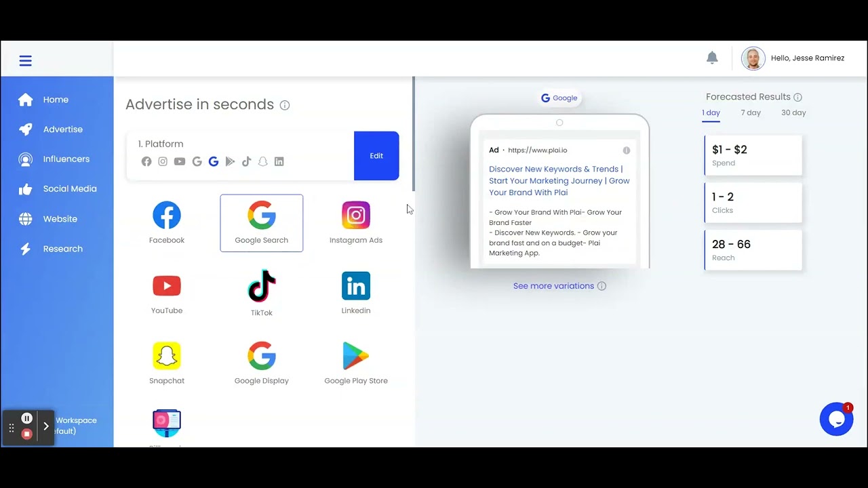Pause the screen recording
868x488 pixels.
(x=27, y=419)
